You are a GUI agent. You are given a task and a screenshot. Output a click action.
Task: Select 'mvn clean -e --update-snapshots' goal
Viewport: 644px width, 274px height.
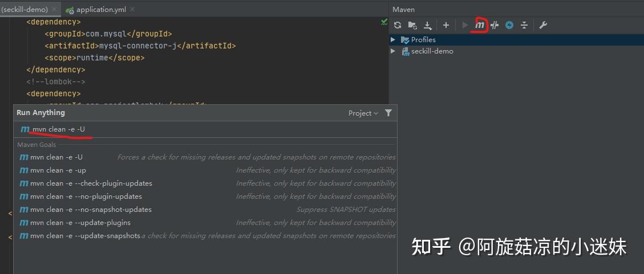85,236
